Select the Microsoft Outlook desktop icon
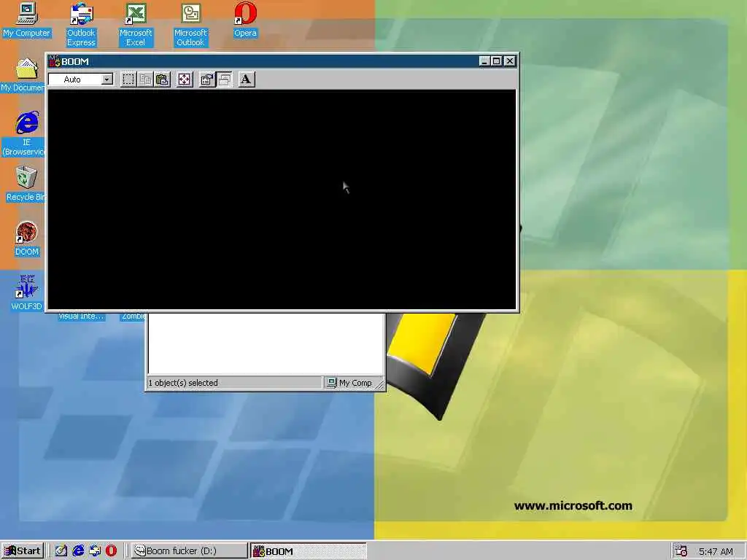Screen dimensions: 747x560 click(x=190, y=24)
